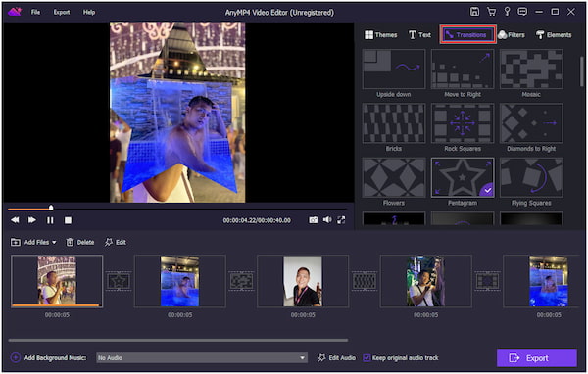Open the Export menu
Screen dimensions: 588x374
click(x=62, y=12)
